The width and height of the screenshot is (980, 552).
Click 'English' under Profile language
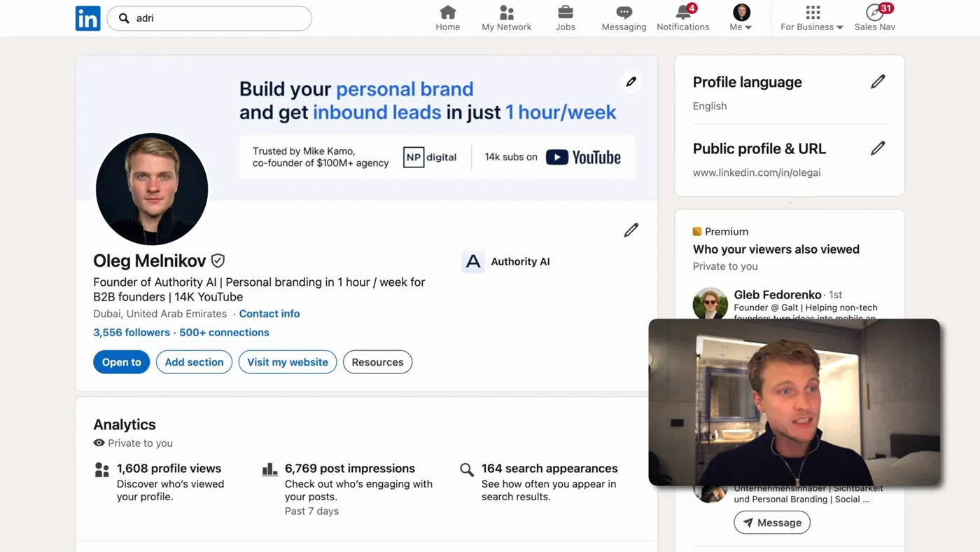pyautogui.click(x=710, y=106)
